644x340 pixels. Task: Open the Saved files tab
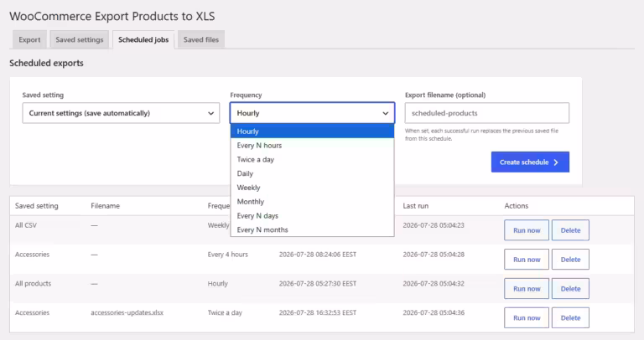tap(201, 40)
